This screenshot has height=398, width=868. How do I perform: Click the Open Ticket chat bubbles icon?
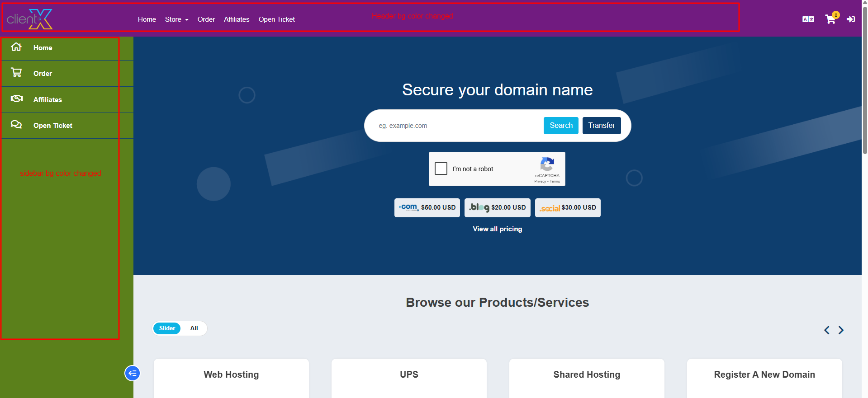[16, 125]
